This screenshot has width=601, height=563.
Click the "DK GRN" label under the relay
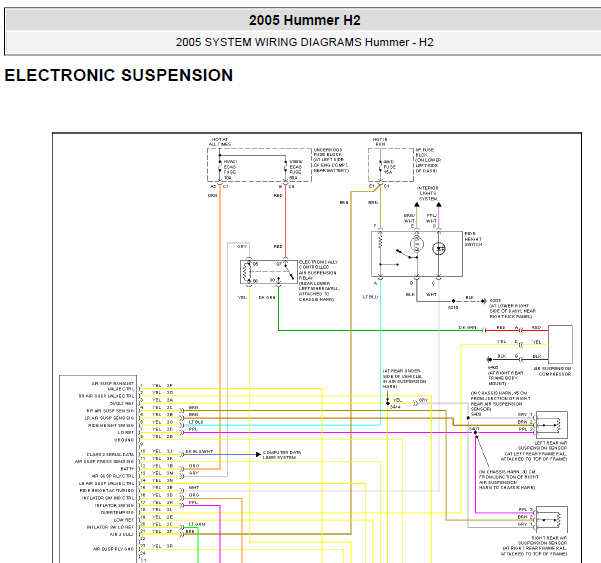267,297
